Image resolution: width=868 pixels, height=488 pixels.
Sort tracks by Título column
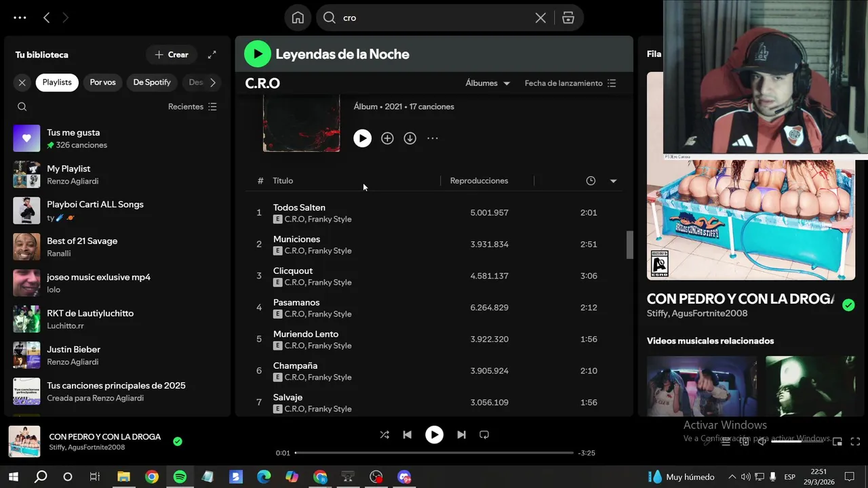tap(283, 181)
